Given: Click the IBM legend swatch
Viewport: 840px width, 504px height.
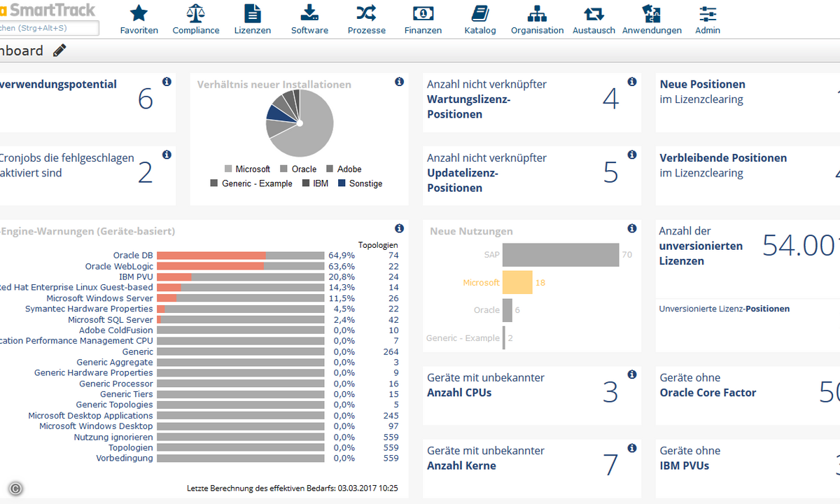Looking at the screenshot, I should point(306,183).
